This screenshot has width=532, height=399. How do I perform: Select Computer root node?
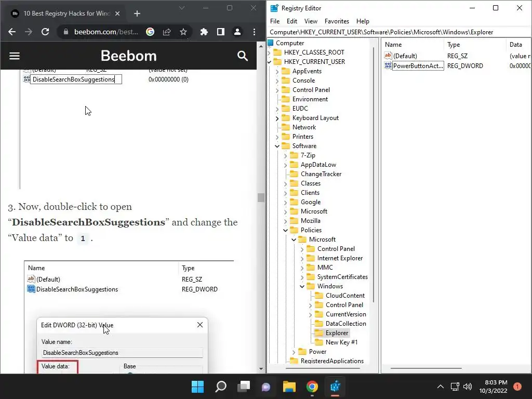pos(290,43)
